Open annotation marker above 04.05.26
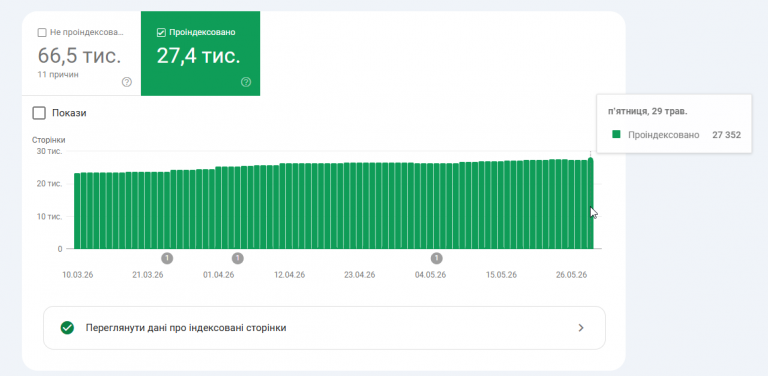 [x=436, y=258]
